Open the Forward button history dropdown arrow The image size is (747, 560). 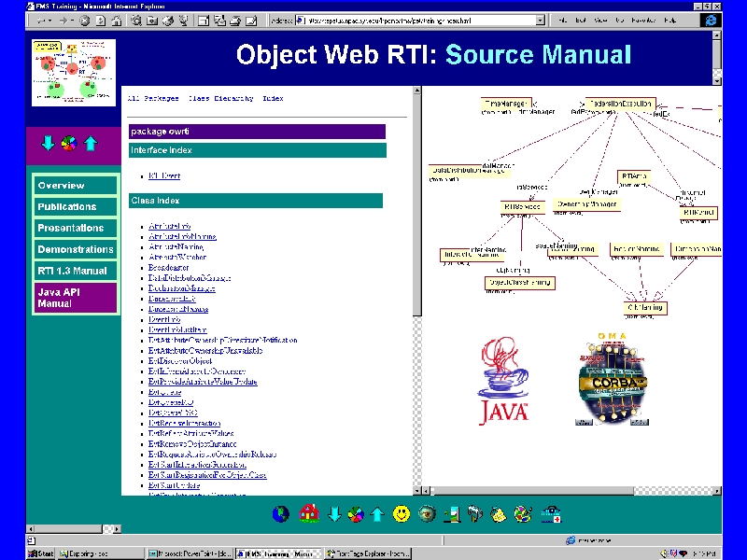(72, 21)
